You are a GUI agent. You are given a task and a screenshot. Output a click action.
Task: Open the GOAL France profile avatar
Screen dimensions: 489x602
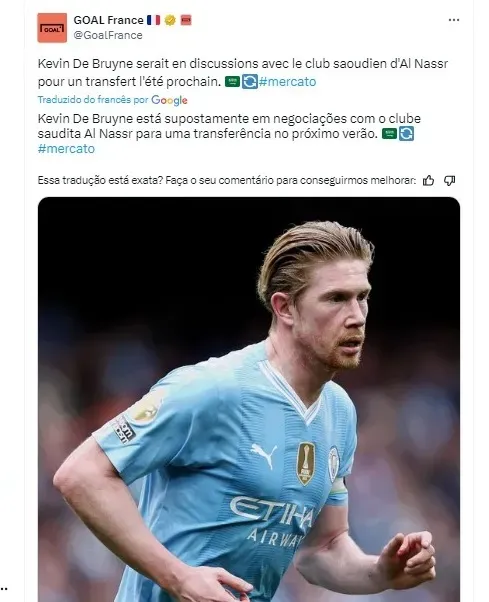(x=52, y=28)
